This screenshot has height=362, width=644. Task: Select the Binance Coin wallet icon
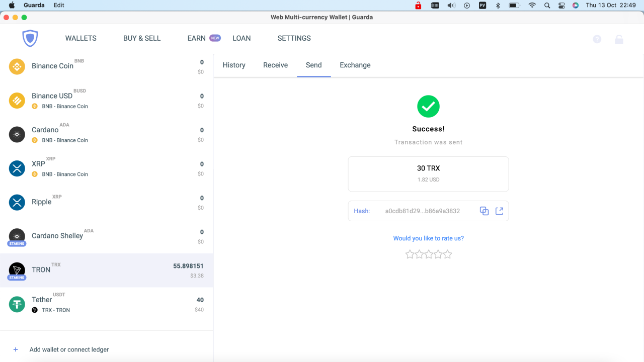pyautogui.click(x=17, y=66)
